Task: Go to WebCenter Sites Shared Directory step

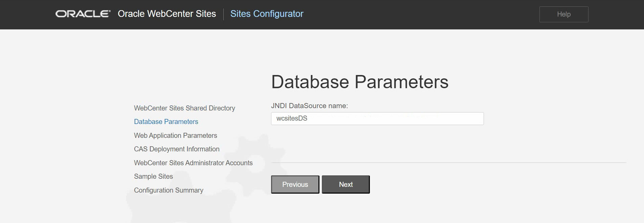Action: coord(184,108)
